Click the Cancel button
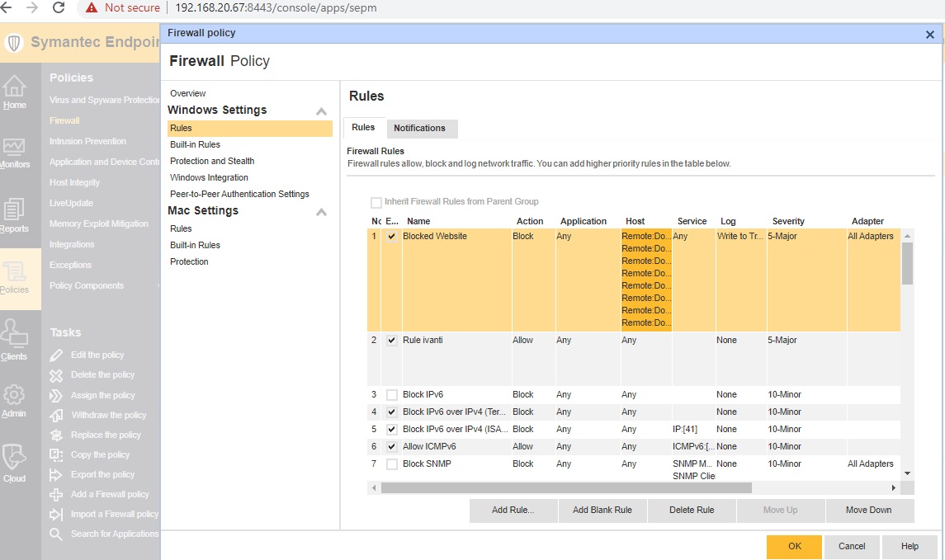The width and height of the screenshot is (945, 560). click(x=852, y=547)
